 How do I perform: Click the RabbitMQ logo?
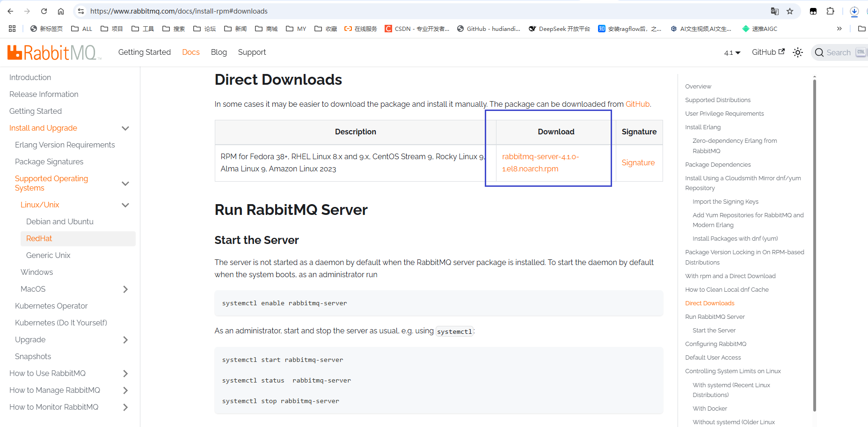tap(54, 52)
